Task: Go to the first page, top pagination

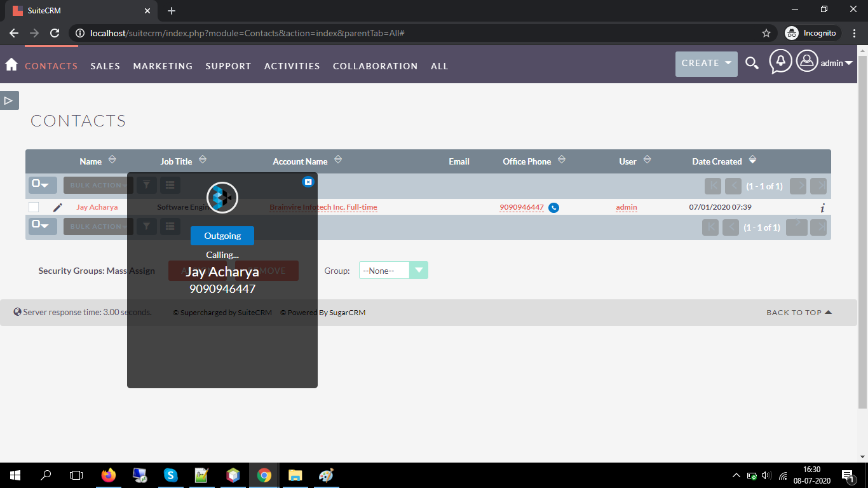Action: (713, 186)
